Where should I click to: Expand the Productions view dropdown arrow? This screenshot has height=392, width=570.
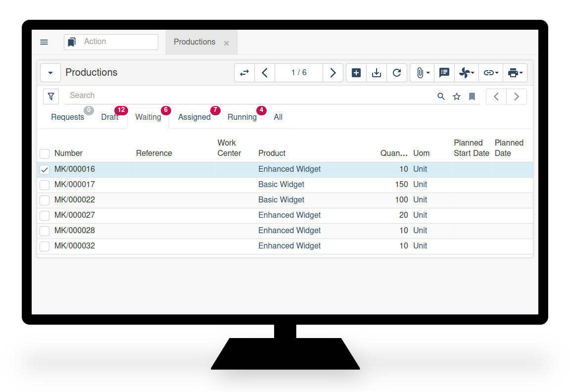[50, 73]
